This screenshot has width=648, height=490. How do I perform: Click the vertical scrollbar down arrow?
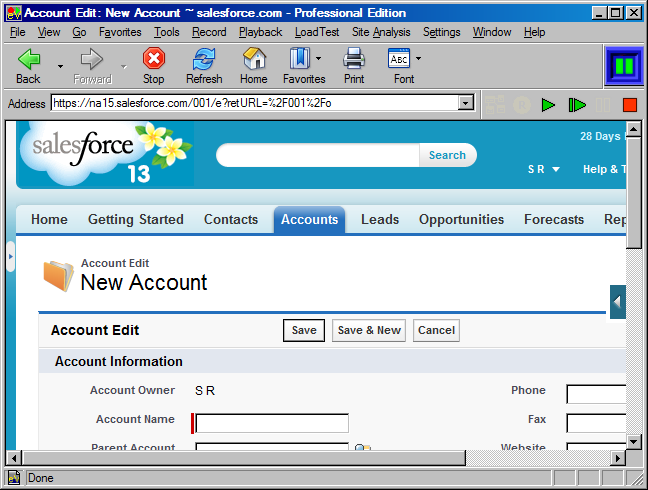coord(634,442)
